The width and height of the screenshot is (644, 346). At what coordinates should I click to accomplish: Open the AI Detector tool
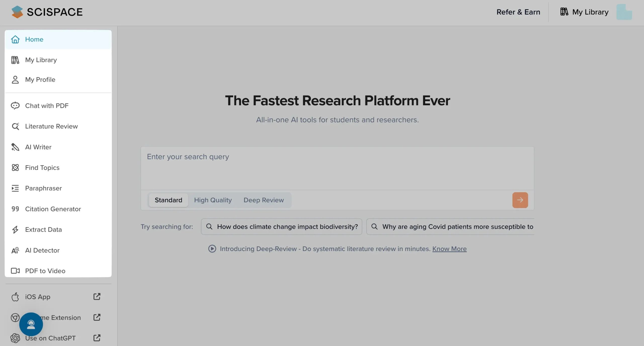(x=58, y=250)
